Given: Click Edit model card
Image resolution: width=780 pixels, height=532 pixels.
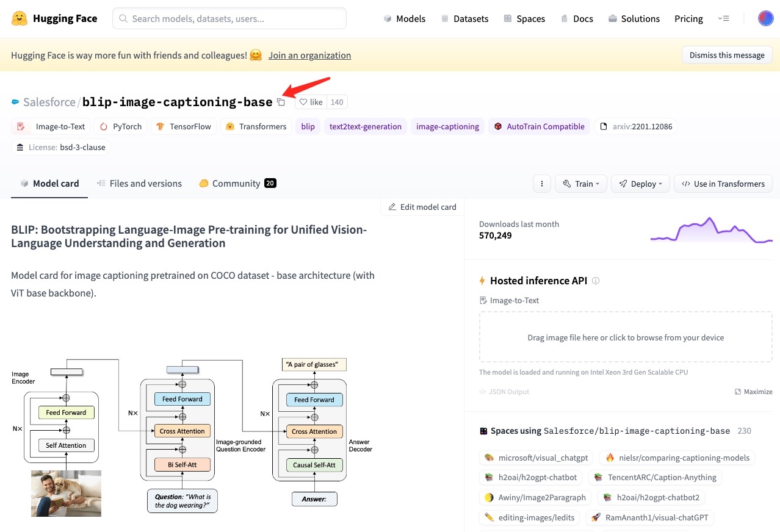Looking at the screenshot, I should tap(422, 207).
